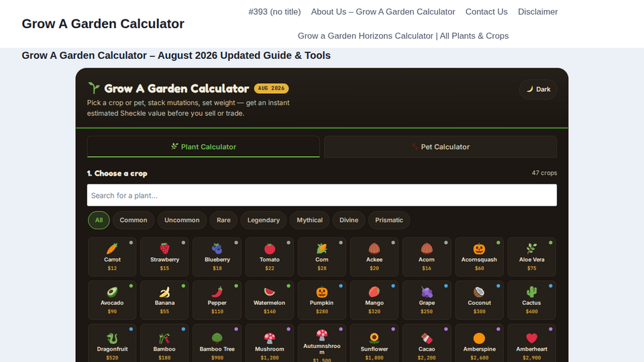Pick the Amberheart crop

tap(531, 344)
